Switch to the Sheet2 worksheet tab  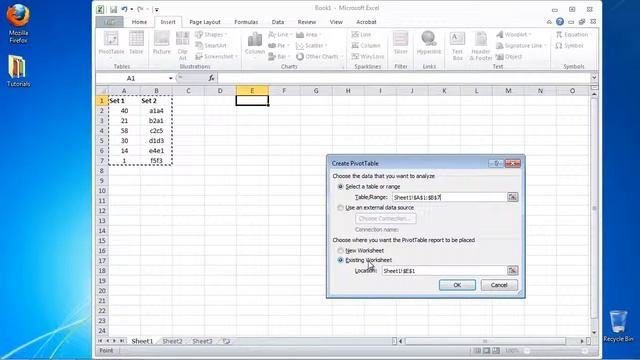(172, 341)
